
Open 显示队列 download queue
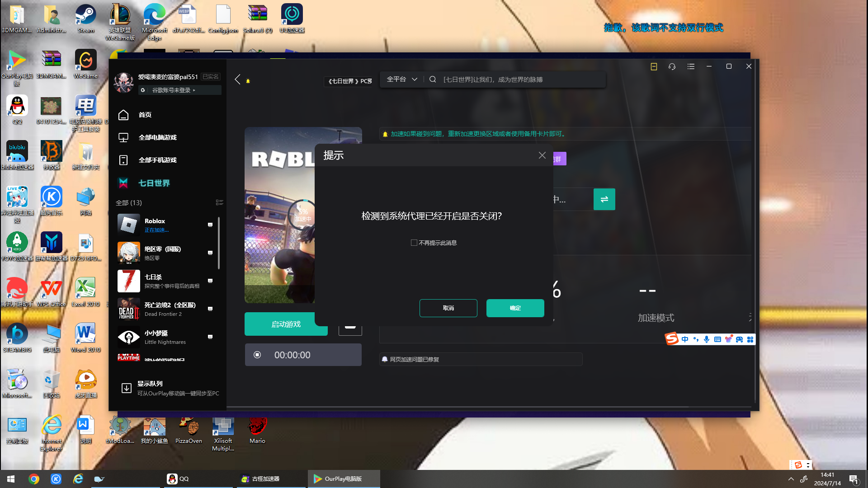[x=170, y=388]
